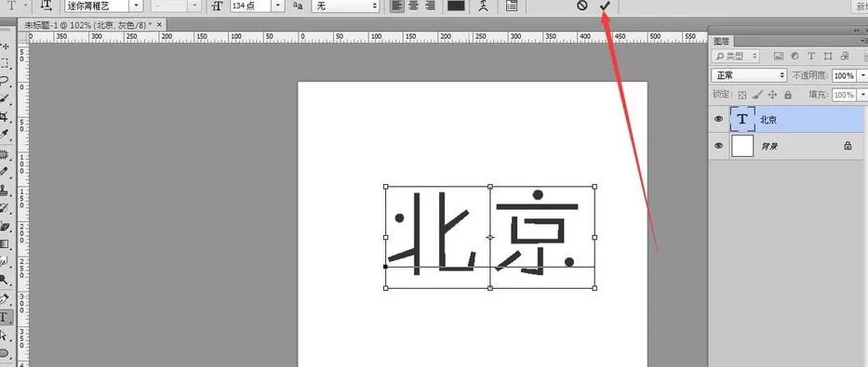Select the Horizontal Type tool

(6, 317)
